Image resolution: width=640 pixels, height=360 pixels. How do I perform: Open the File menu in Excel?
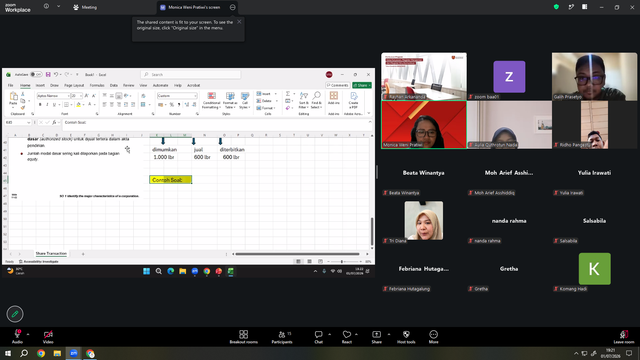(11, 85)
